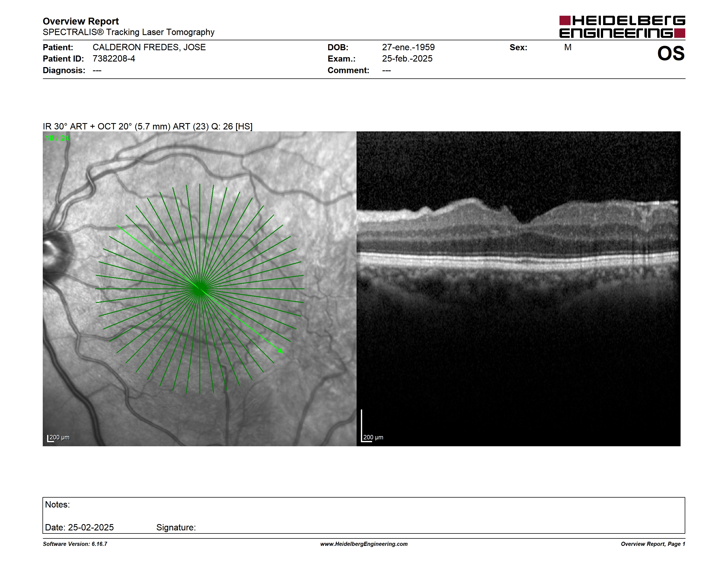Select date of birth 27-ene.-1959

[408, 47]
